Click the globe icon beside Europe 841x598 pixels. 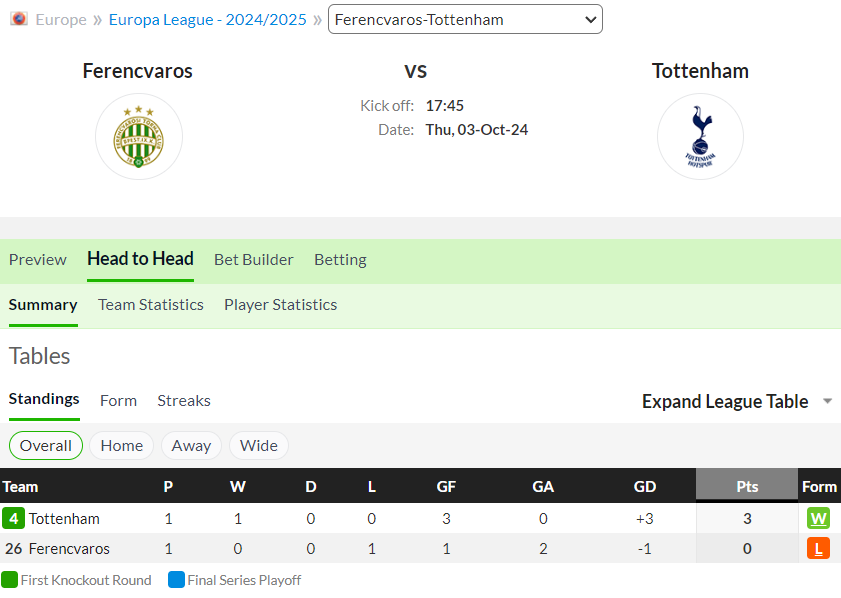coord(19,19)
